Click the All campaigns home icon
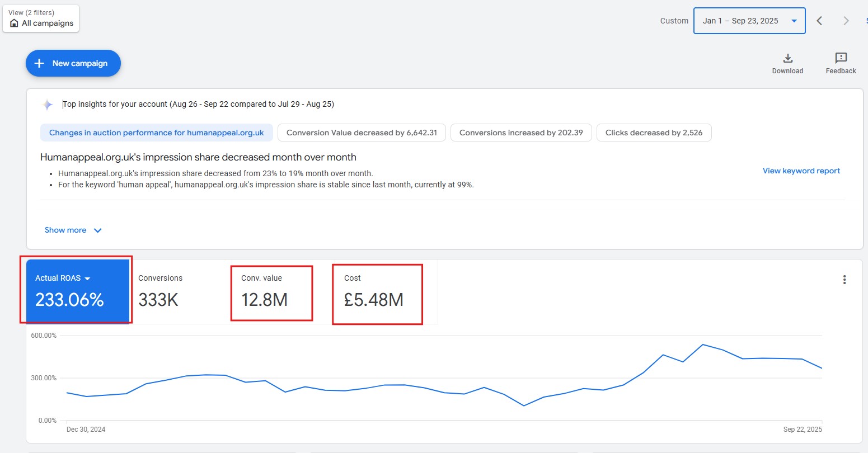Screen dimensions: 868x453 click(x=14, y=23)
